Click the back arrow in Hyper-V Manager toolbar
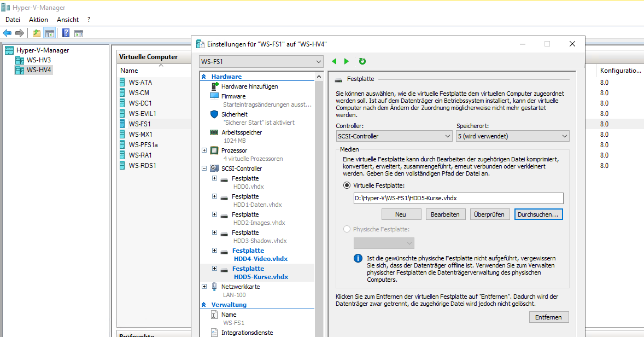 (x=7, y=33)
